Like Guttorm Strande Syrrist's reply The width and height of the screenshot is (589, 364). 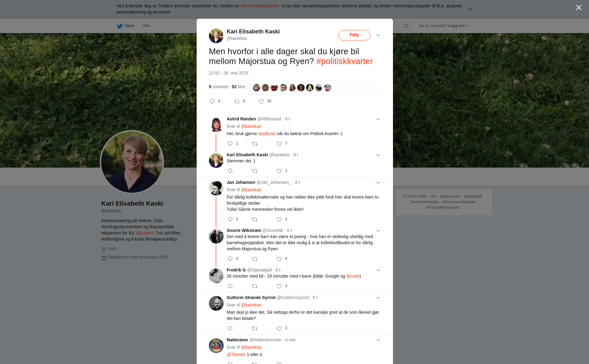coord(279,328)
